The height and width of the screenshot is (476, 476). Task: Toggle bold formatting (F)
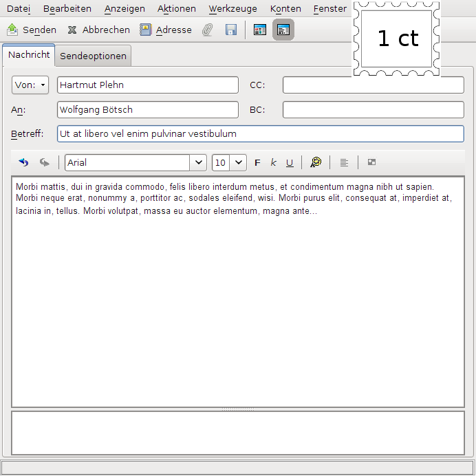pos(257,163)
